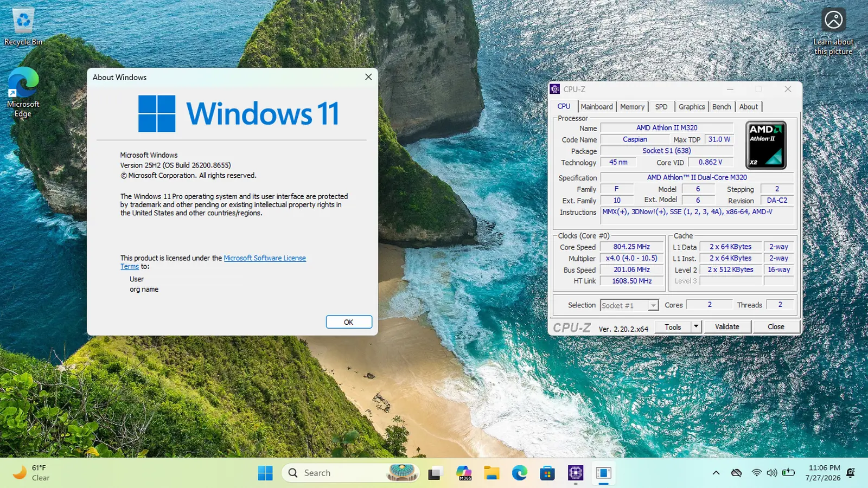Show hidden tray icons chevron
The image size is (868, 488).
tap(716, 473)
